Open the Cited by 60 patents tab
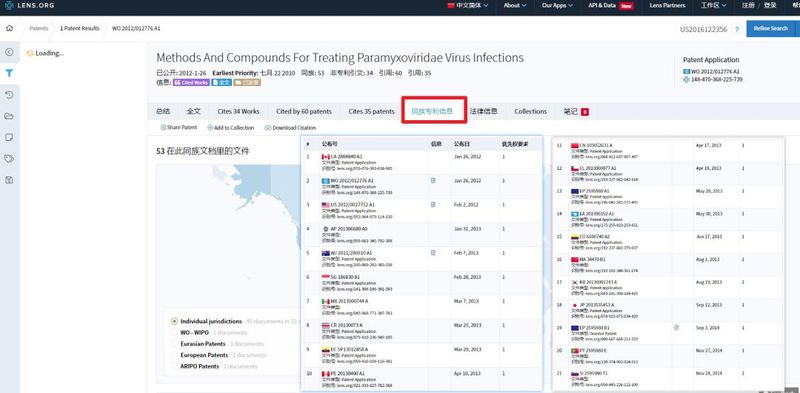 [x=304, y=111]
